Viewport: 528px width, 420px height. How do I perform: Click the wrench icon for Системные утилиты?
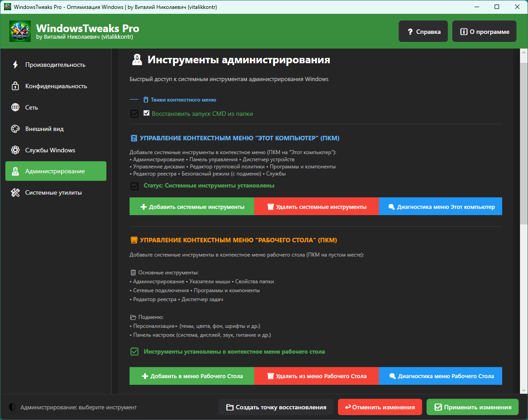tap(16, 193)
